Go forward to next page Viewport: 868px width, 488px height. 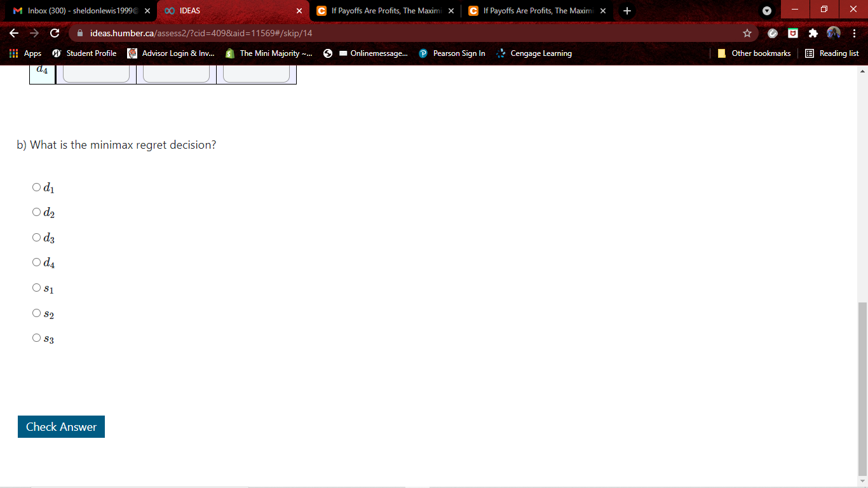34,33
